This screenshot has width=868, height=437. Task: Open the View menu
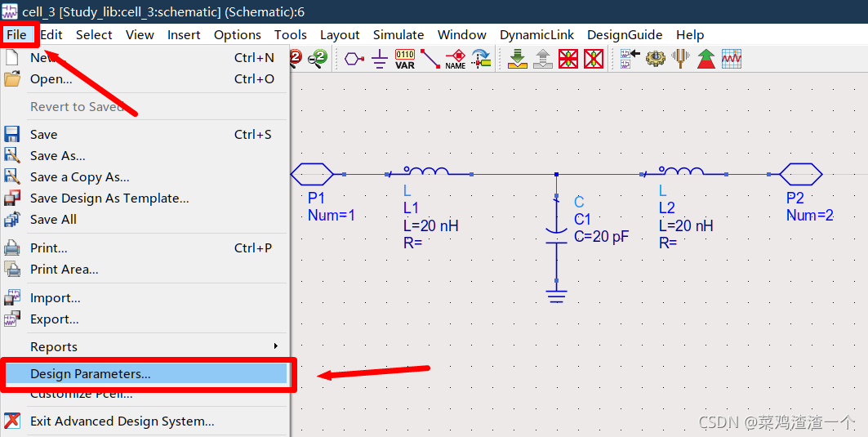click(140, 35)
